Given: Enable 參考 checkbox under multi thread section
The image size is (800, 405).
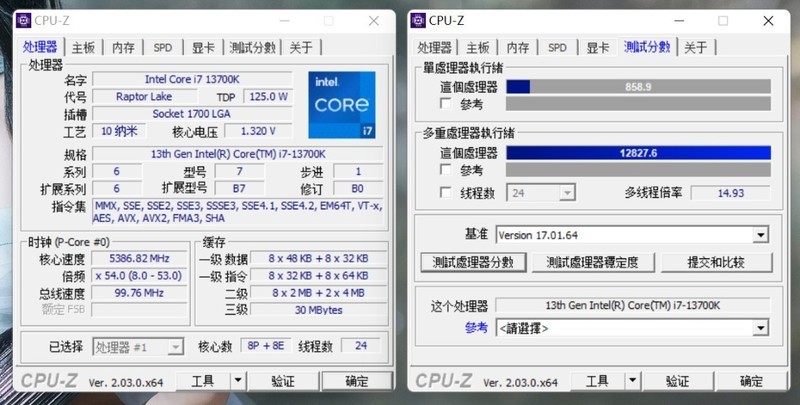Looking at the screenshot, I should coord(446,169).
